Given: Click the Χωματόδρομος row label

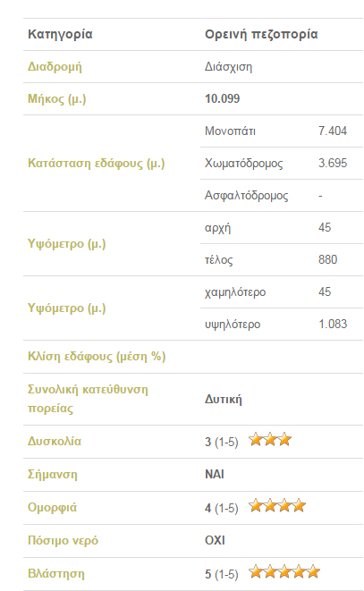Looking at the screenshot, I should 243,164.
